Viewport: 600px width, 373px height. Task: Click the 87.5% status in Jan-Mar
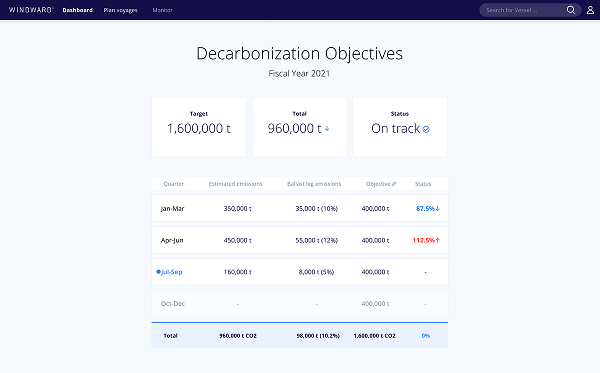[x=428, y=208]
